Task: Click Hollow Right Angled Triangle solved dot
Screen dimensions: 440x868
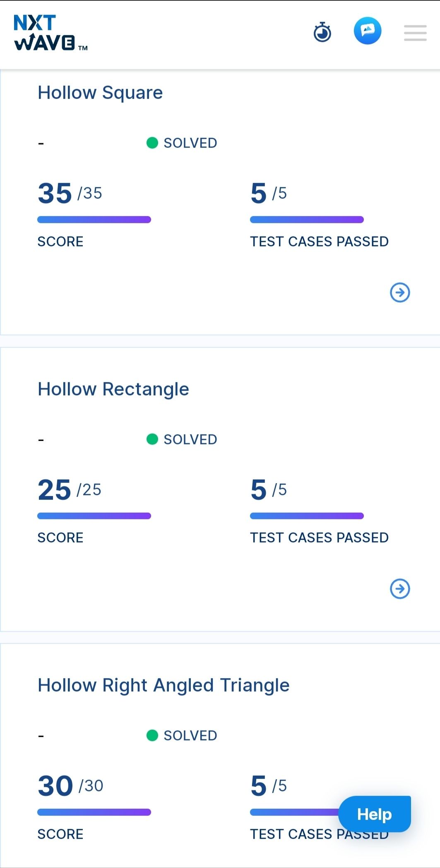Action: (152, 735)
